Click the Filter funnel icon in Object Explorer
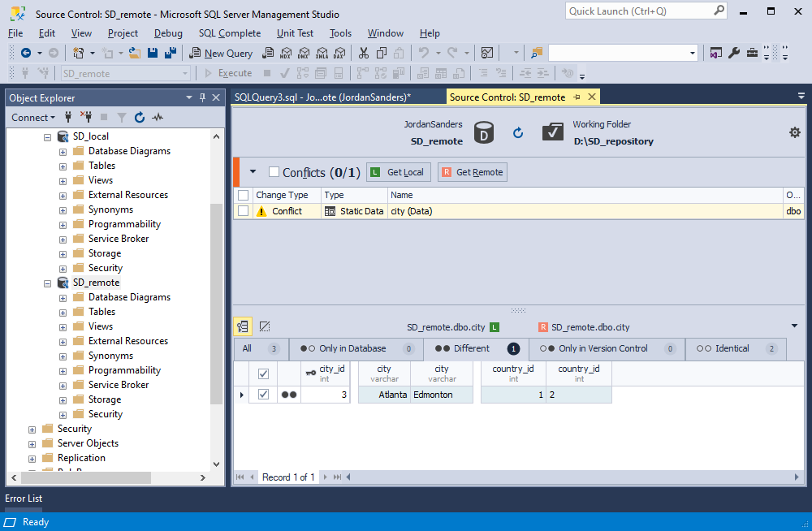Viewport: 812px width, 531px height. [x=122, y=118]
